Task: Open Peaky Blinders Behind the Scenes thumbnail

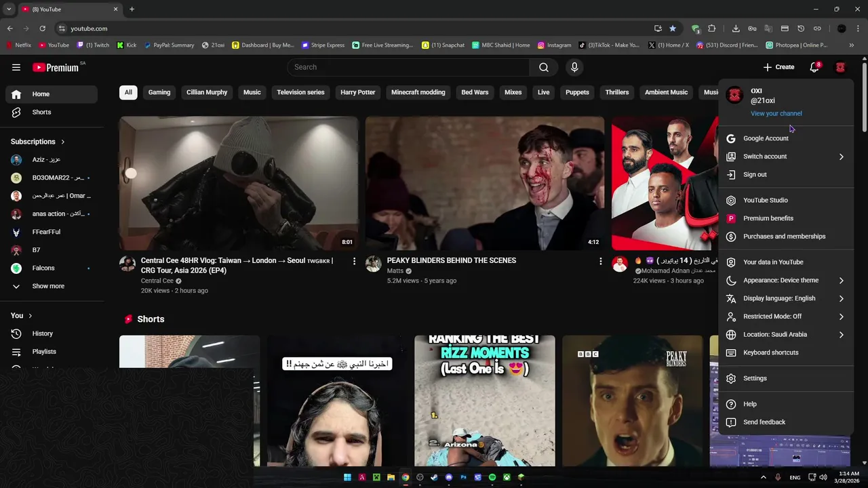Action: click(485, 183)
